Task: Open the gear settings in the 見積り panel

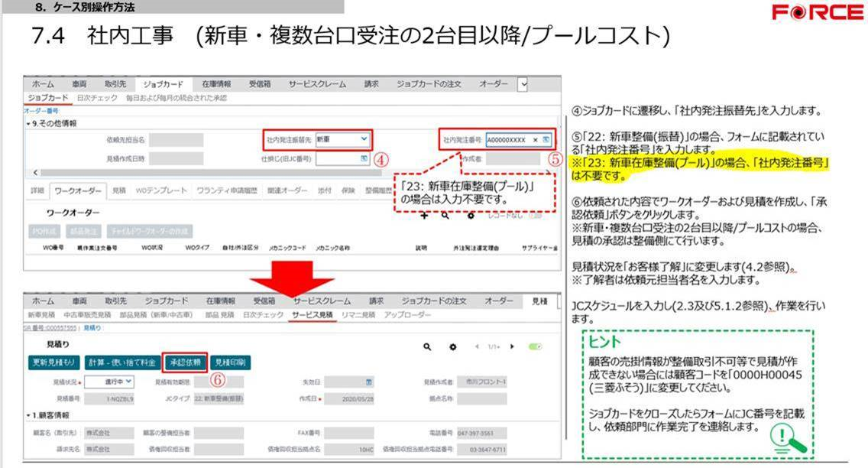Action: [x=454, y=346]
